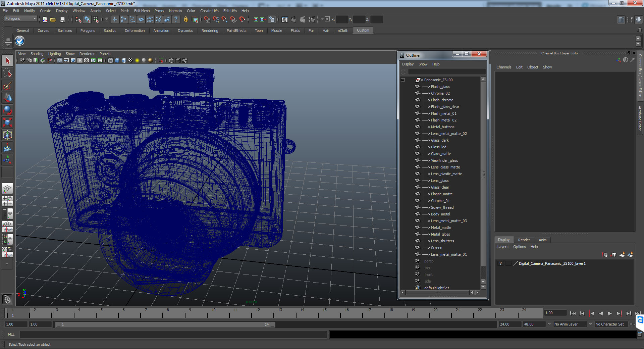Switch to the Polygons shelf tab
Viewport: 644px width, 349px height.
coord(88,31)
